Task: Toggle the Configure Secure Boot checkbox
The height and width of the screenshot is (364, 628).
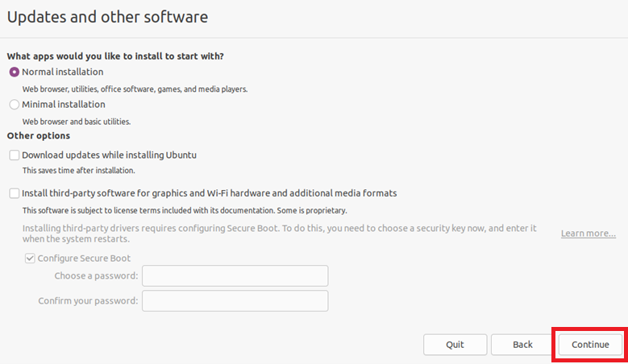Action: tap(31, 259)
